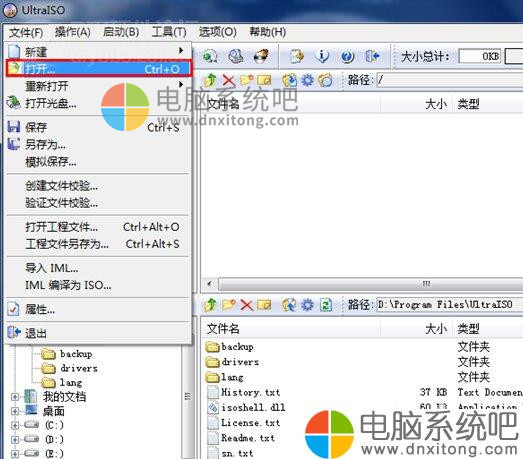The height and width of the screenshot is (459, 523).
Task: Click the extract icon in ISO pane toolbar
Action: click(289, 80)
